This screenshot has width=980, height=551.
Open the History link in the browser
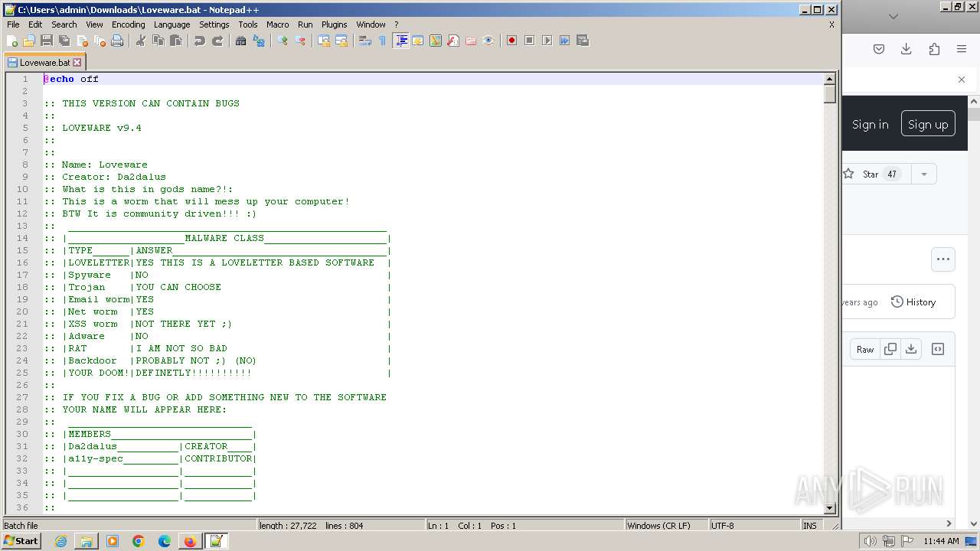click(913, 302)
